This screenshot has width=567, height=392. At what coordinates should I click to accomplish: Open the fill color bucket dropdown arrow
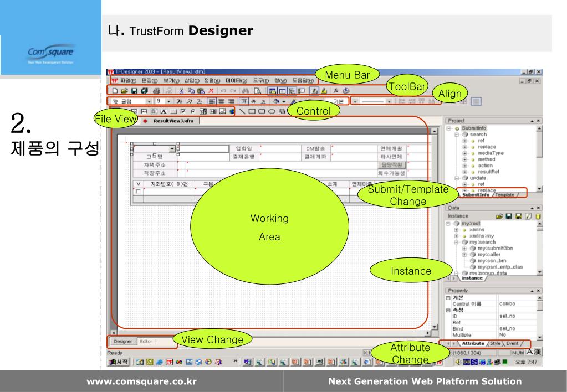[x=284, y=101]
